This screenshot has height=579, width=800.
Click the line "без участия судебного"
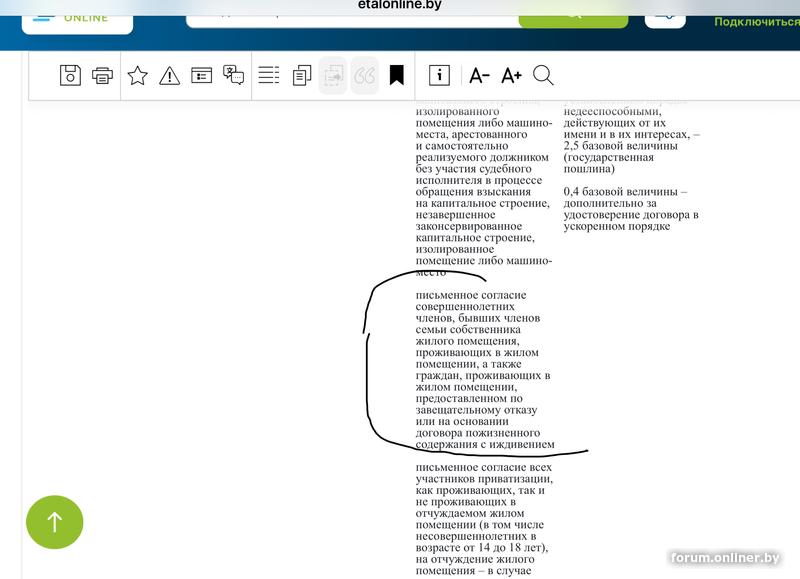(x=473, y=169)
